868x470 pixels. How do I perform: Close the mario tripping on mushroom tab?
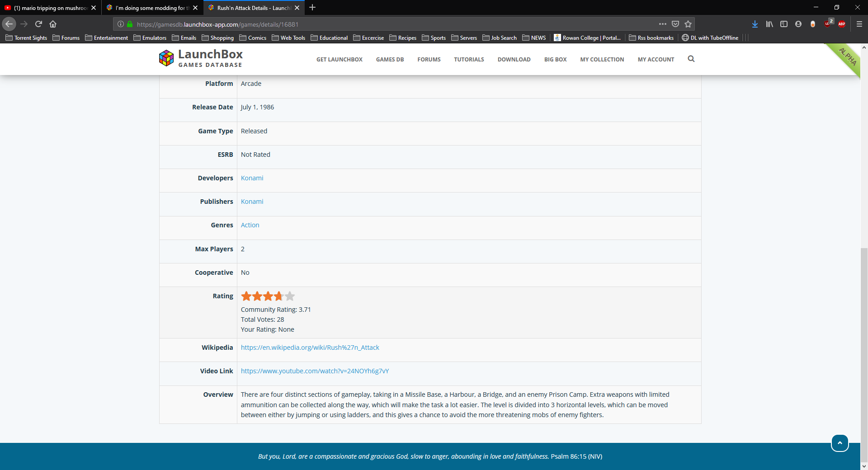[x=94, y=8]
